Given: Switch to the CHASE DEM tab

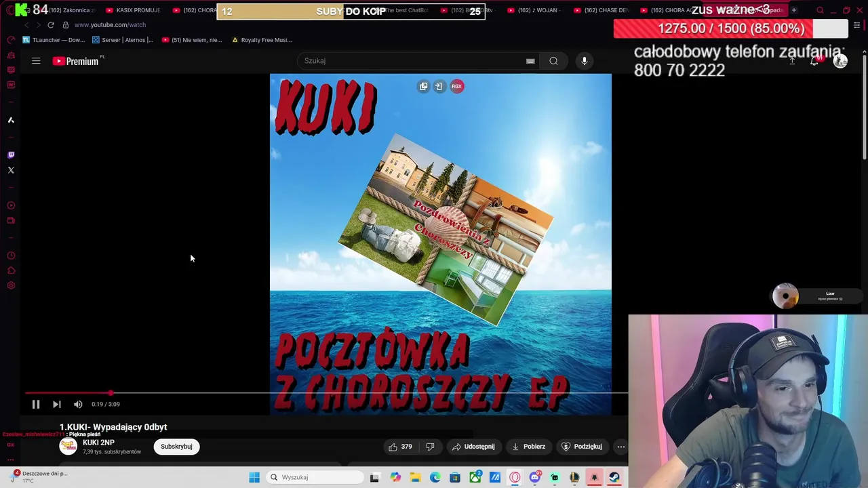Looking at the screenshot, I should click(601, 10).
